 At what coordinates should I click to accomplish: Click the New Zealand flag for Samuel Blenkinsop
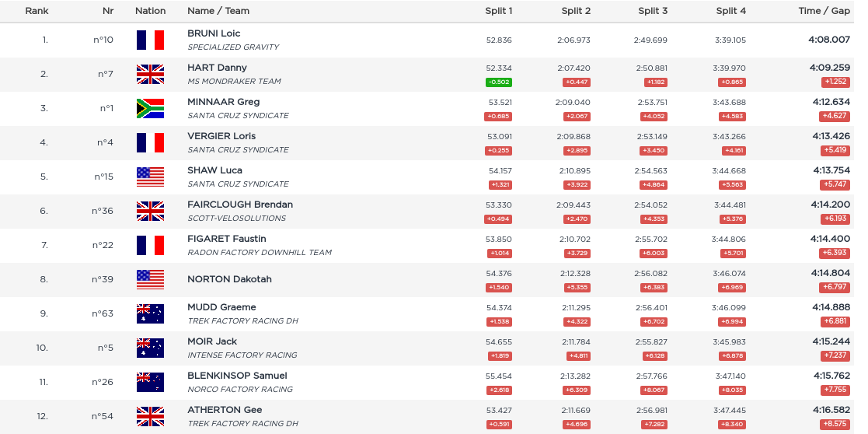(x=150, y=382)
